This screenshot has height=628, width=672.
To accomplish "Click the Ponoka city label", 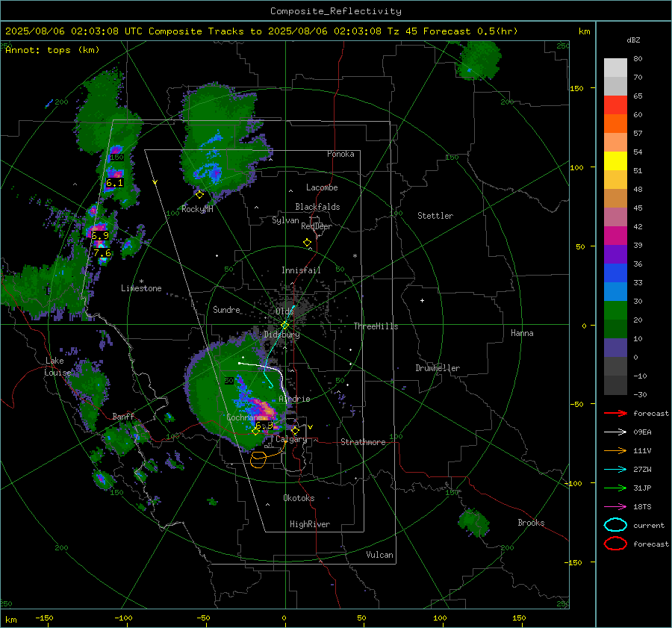I will (340, 154).
